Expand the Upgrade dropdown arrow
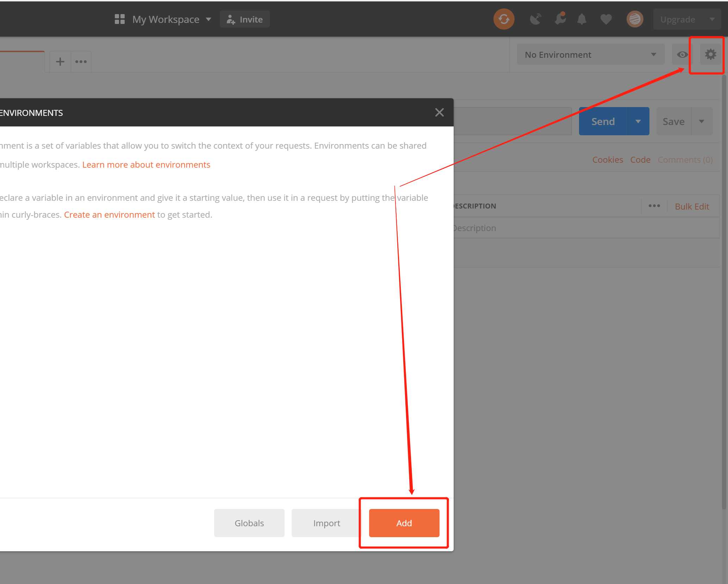728x584 pixels. pyautogui.click(x=712, y=19)
